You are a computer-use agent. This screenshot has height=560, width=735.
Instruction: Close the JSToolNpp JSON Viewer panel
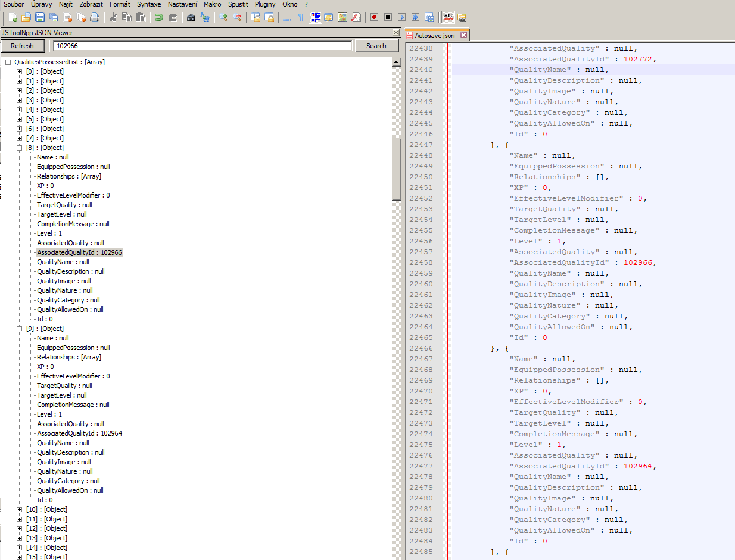tap(396, 33)
